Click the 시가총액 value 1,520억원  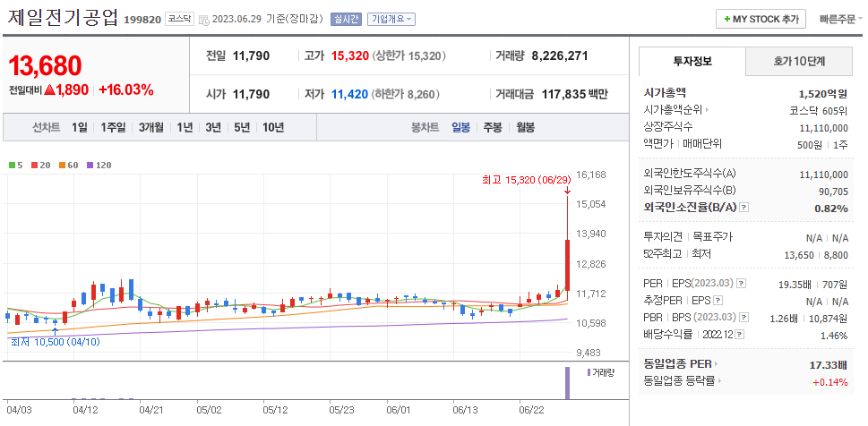coord(823,93)
